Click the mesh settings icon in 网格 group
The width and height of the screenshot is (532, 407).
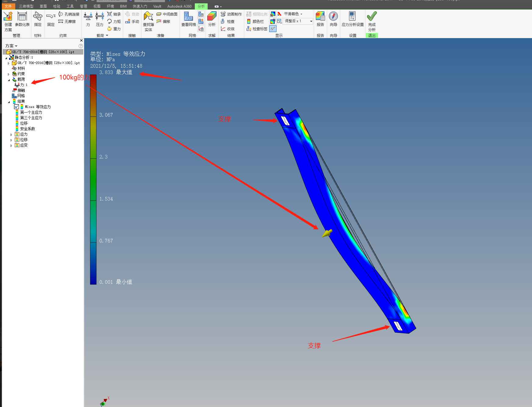point(201,14)
